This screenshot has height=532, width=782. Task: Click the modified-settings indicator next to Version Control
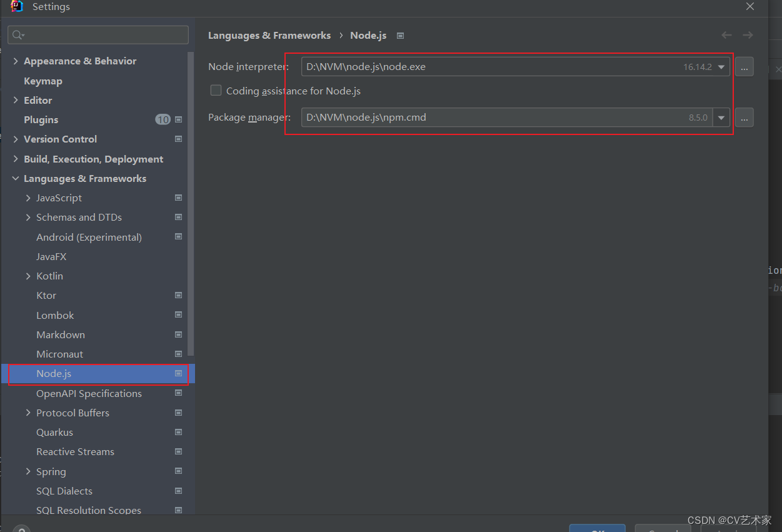pos(178,139)
